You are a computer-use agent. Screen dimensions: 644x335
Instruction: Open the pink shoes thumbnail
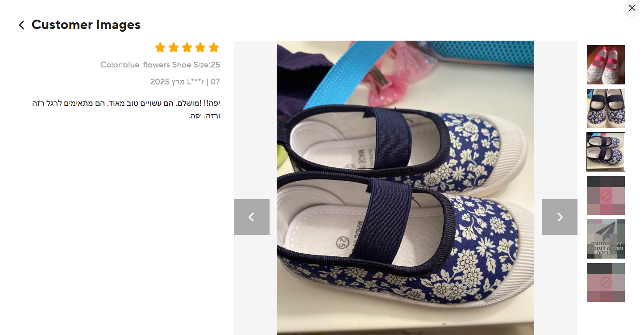606,65
